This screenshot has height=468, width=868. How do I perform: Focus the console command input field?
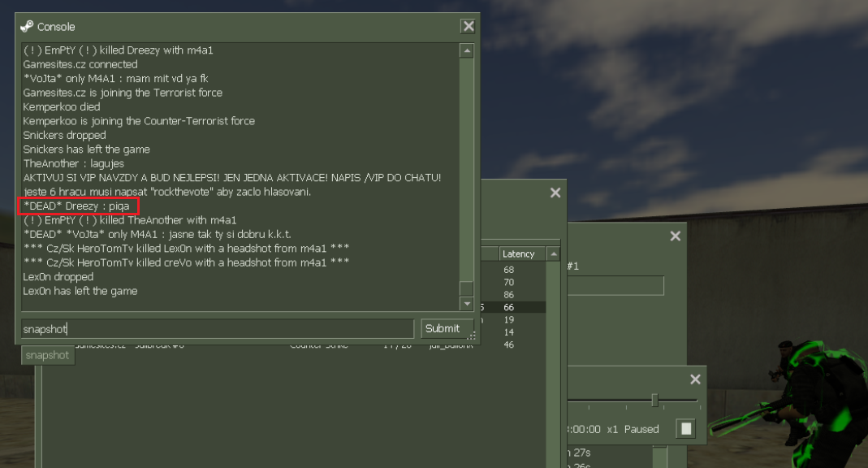click(218, 329)
